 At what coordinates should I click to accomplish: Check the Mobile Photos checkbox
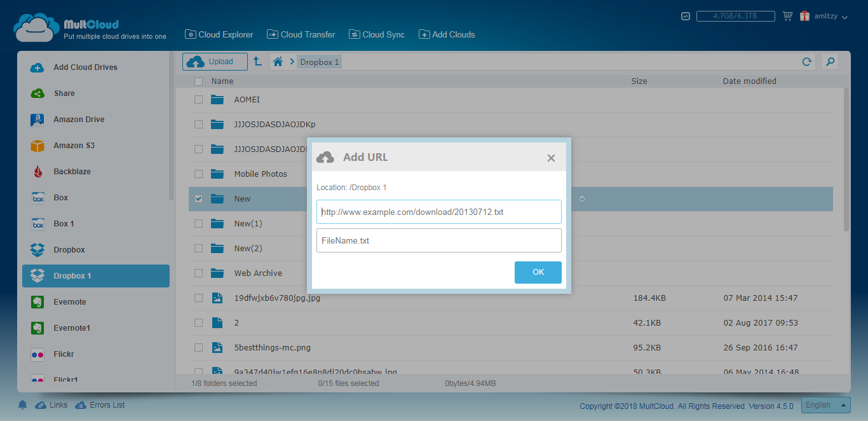point(199,174)
